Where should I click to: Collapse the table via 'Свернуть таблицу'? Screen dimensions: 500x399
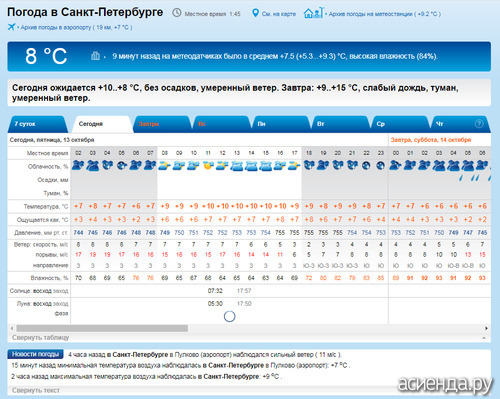click(40, 337)
